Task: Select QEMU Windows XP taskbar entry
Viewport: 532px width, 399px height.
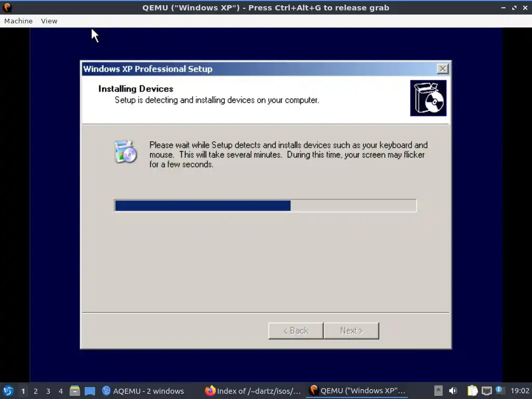Action: click(x=357, y=391)
